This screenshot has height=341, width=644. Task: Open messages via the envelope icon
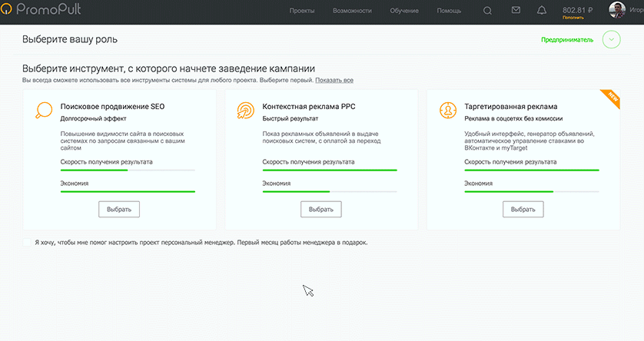click(516, 11)
